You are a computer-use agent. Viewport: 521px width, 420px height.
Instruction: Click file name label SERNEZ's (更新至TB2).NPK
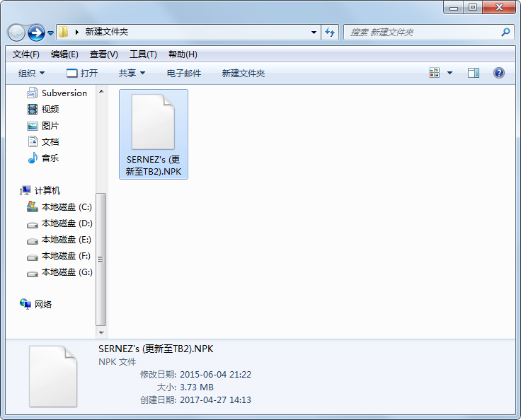(154, 165)
